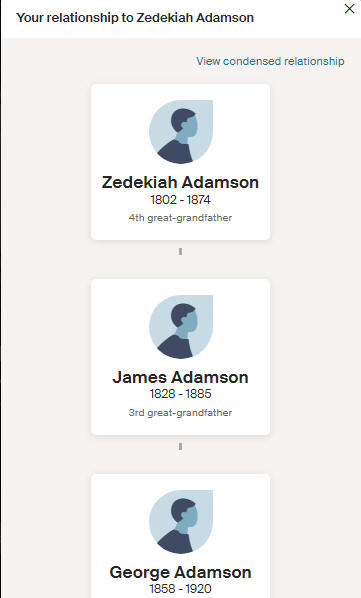The width and height of the screenshot is (361, 598).
Task: Open the James Adamson card
Action: point(180,357)
